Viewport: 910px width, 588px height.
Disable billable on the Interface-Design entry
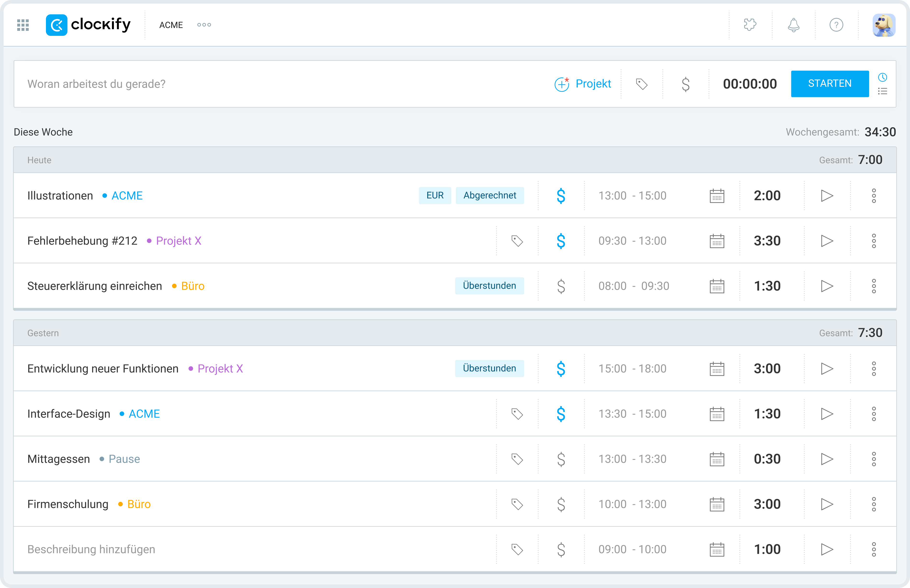561,414
